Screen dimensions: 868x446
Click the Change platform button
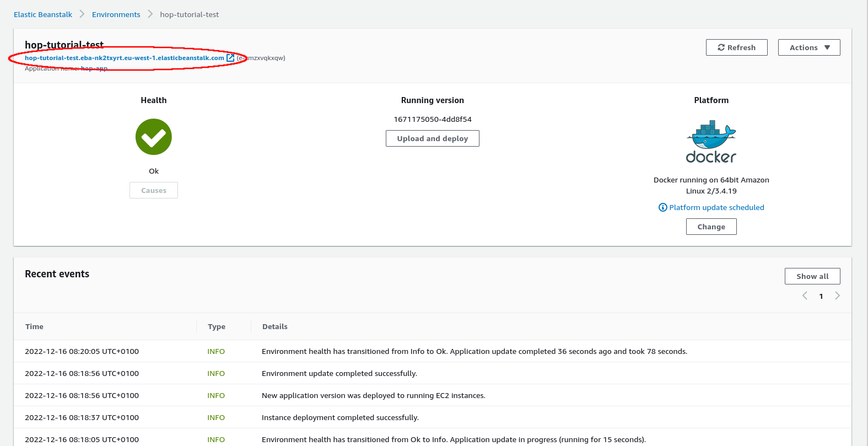(711, 227)
